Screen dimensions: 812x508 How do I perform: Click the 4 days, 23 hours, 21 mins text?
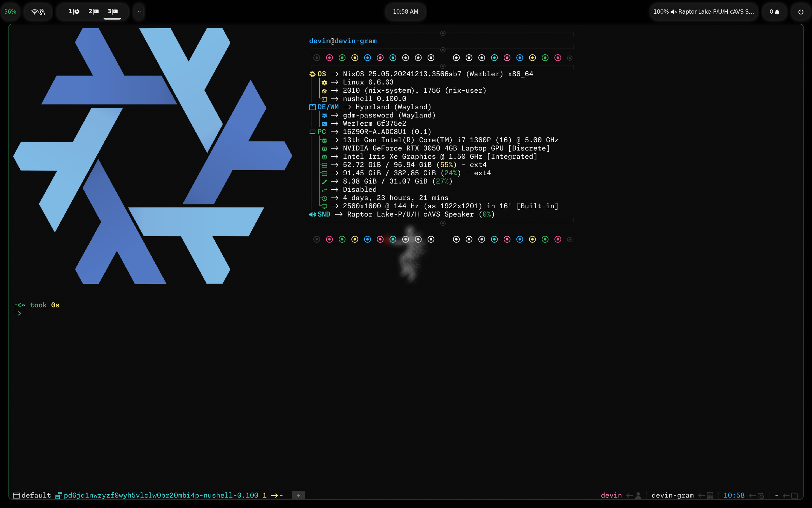[396, 198]
